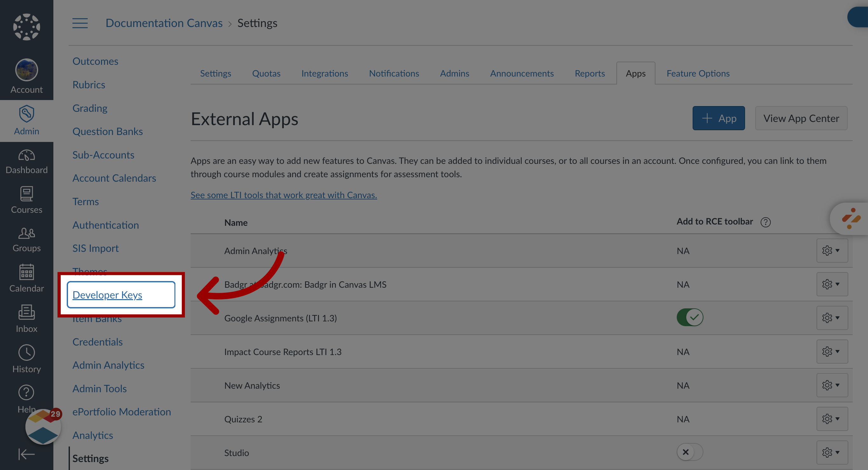This screenshot has width=868, height=470.
Task: Open the badge widget showing 29
Action: coord(43,426)
